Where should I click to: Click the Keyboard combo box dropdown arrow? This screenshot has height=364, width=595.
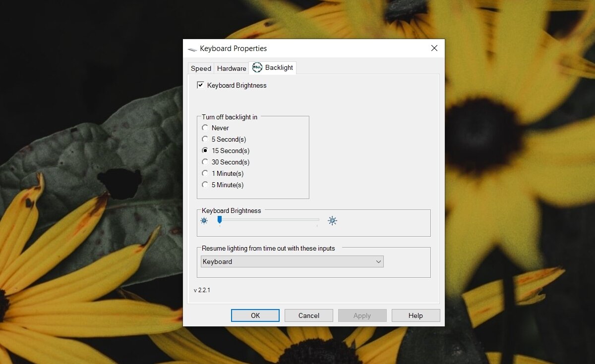click(379, 261)
